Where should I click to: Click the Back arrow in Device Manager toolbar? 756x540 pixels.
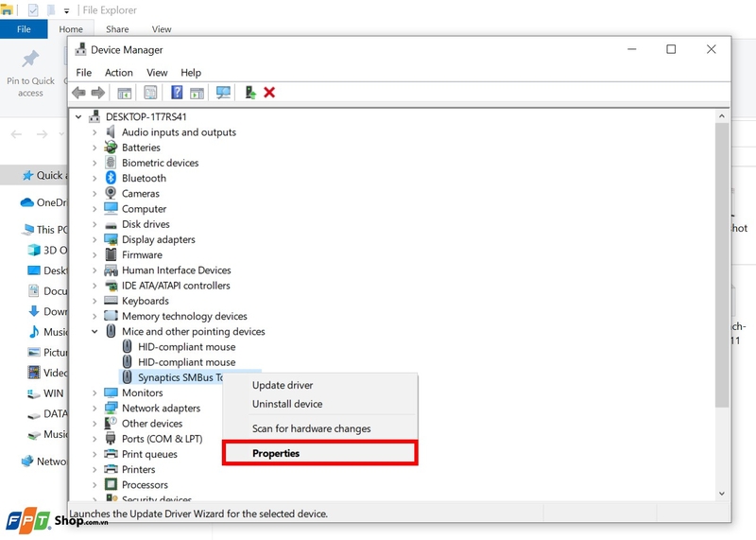78,92
